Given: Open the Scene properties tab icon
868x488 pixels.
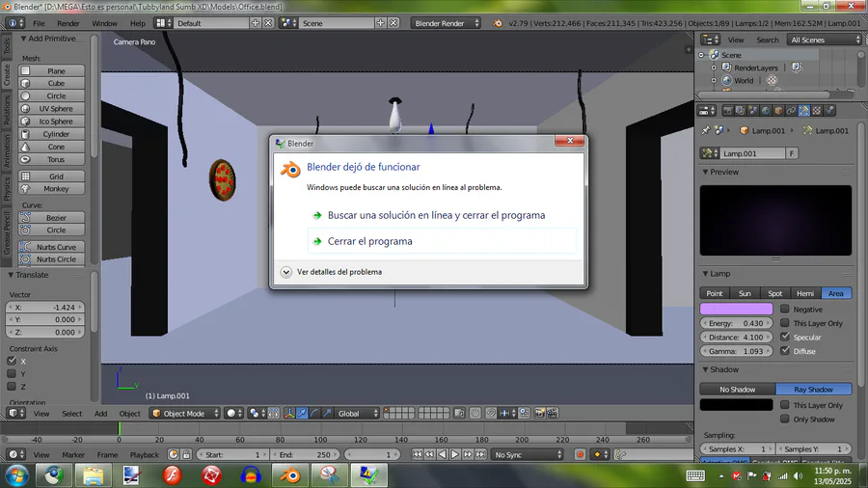Looking at the screenshot, I should click(x=753, y=111).
